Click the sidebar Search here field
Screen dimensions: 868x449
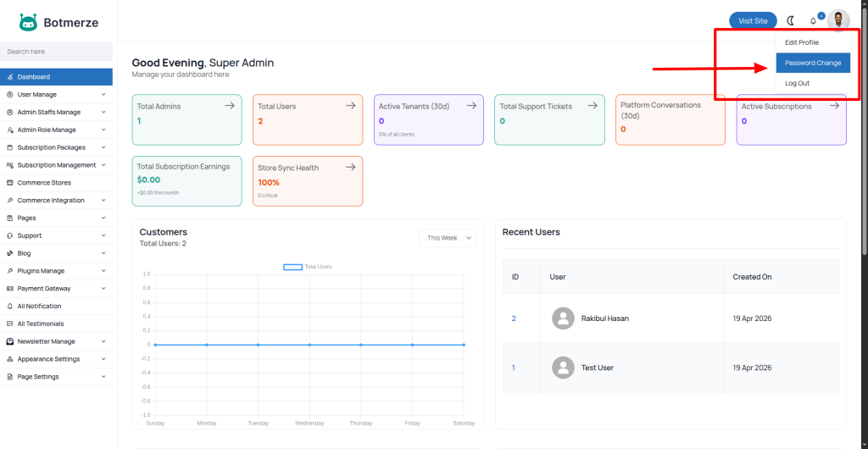(x=56, y=52)
